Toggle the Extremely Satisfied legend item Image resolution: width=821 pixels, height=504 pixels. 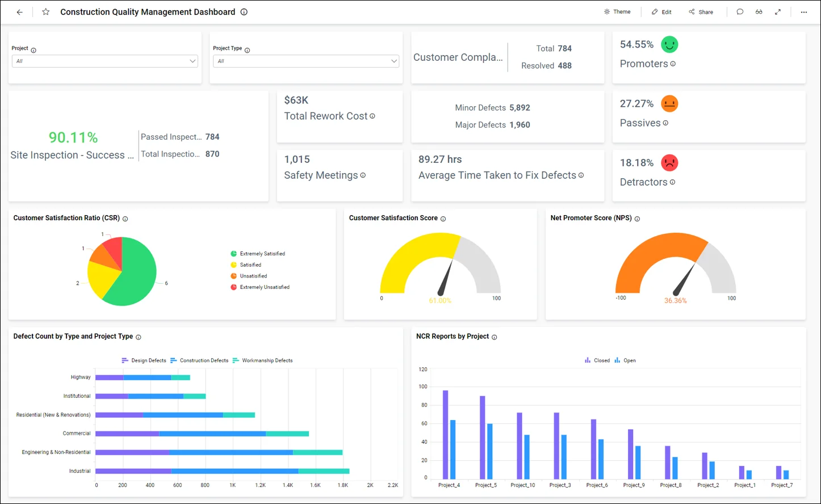click(258, 254)
